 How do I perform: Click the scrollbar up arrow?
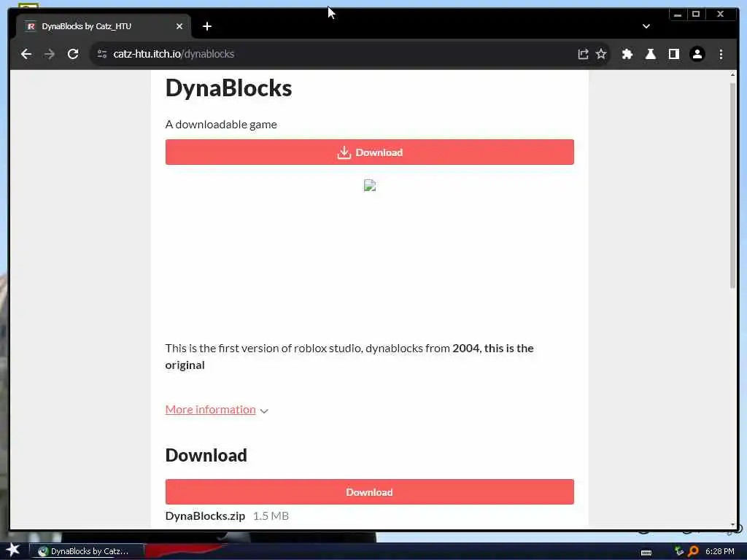pyautogui.click(x=732, y=75)
